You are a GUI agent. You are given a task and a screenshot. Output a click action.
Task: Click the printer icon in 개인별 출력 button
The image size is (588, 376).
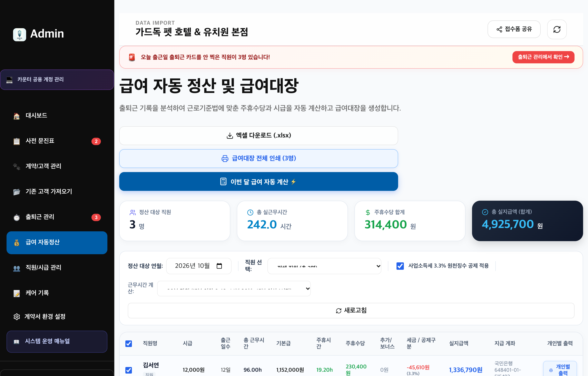pyautogui.click(x=551, y=370)
